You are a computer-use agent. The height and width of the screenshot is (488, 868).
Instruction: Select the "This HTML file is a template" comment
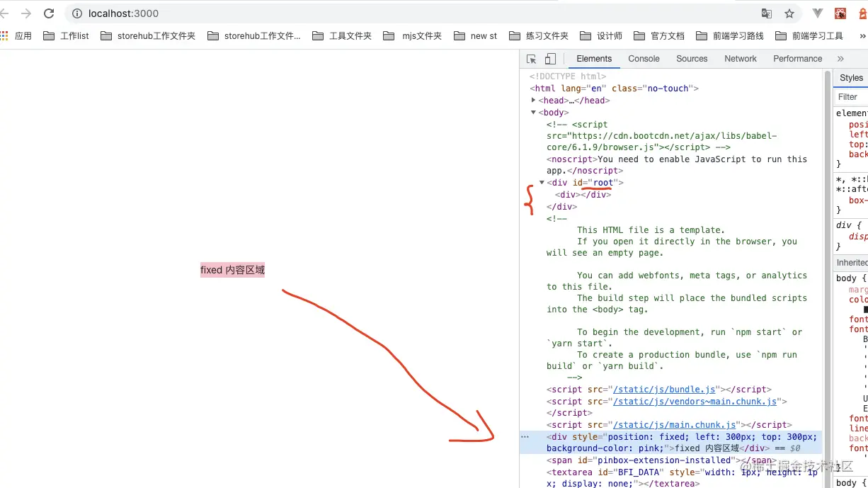coord(651,230)
